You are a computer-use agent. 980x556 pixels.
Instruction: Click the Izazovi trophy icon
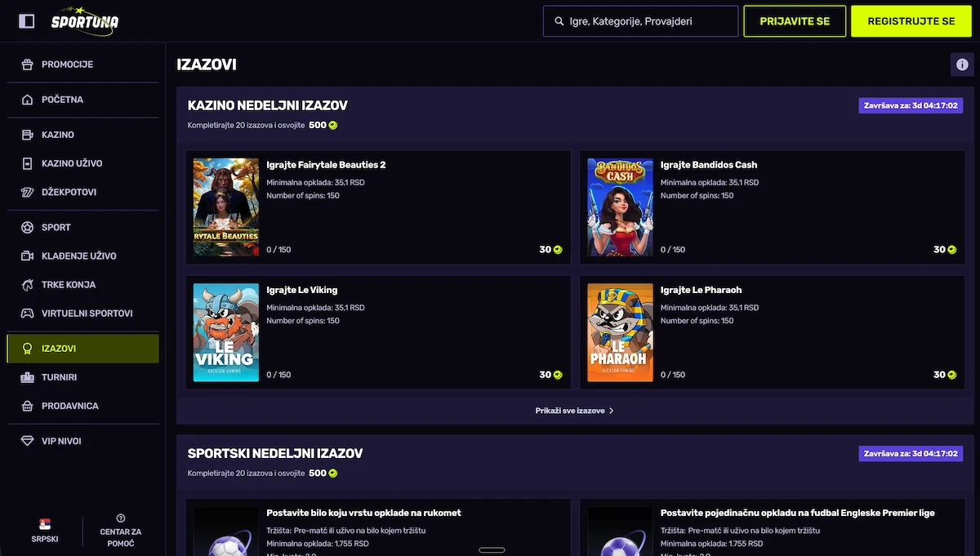point(27,349)
